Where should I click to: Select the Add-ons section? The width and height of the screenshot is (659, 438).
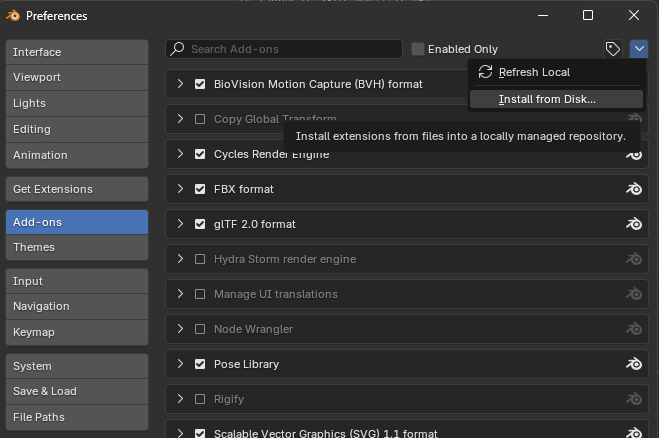[x=77, y=222]
